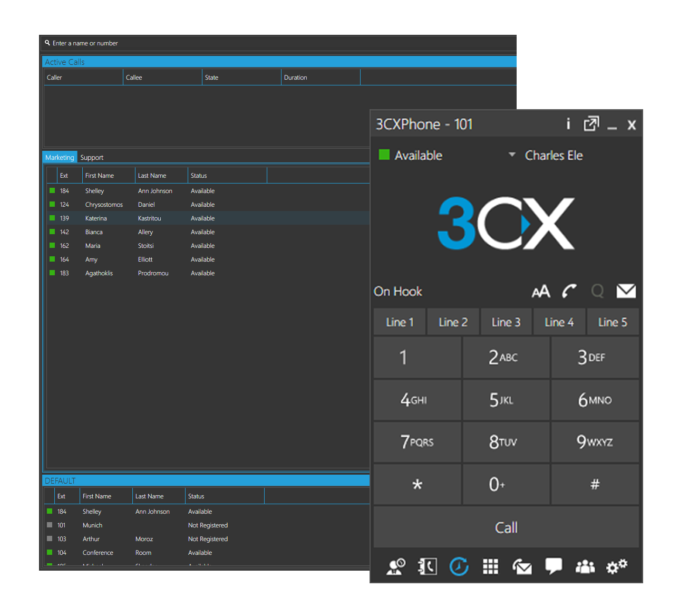Click the Q queue icon
679x616 pixels.
(x=598, y=291)
